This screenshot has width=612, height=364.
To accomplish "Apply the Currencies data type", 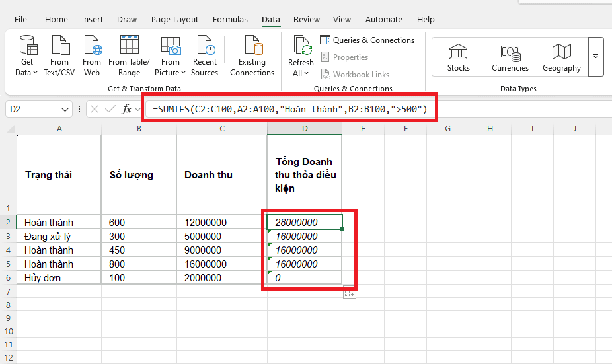I will tap(510, 57).
